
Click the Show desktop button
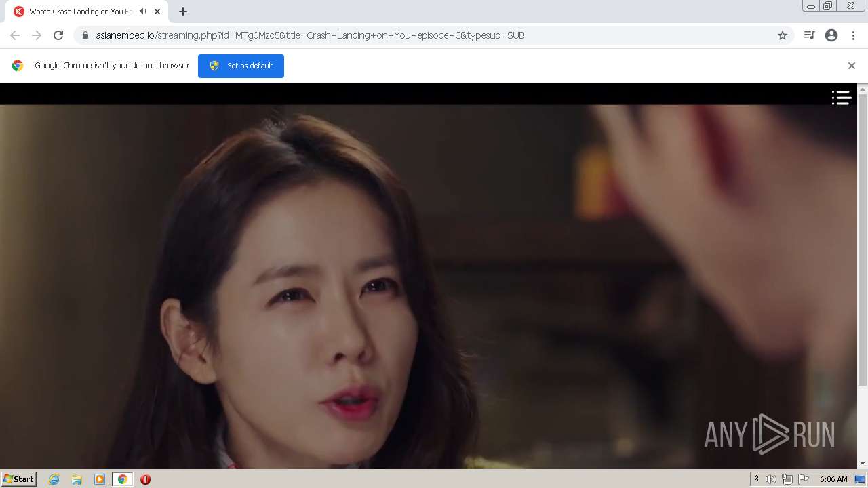pos(861,479)
